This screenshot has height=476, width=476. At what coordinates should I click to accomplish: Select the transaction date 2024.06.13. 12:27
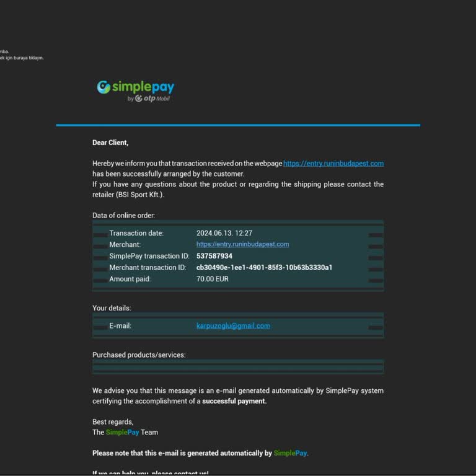(224, 233)
